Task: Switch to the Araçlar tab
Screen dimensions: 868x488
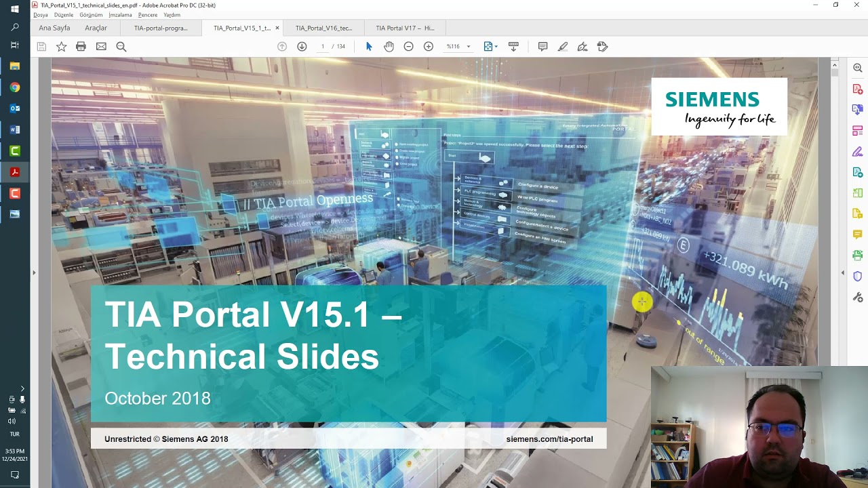Action: (x=96, y=28)
